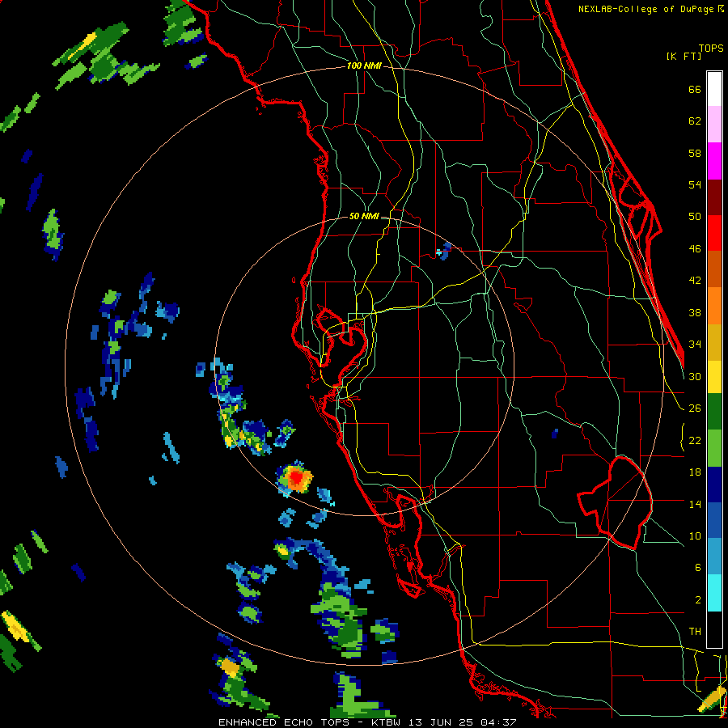Pick the yellow legend swatch
The image size is (728, 728).
coord(714,376)
